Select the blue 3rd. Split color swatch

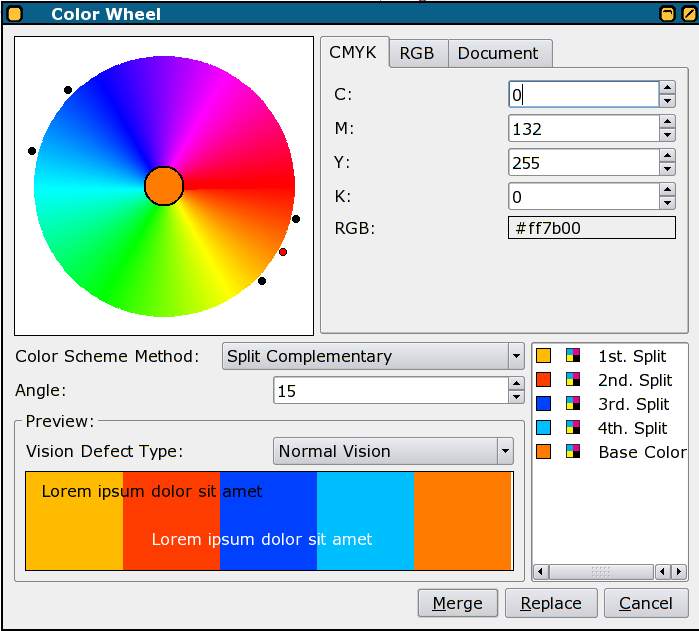[544, 404]
